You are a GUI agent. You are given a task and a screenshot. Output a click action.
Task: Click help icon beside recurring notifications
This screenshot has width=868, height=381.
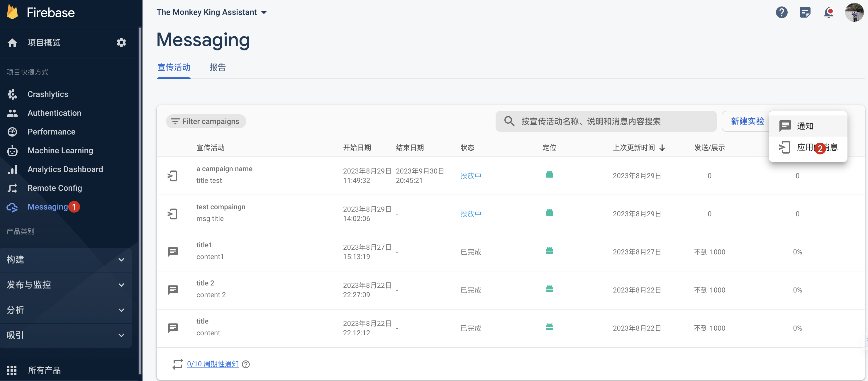tap(246, 364)
